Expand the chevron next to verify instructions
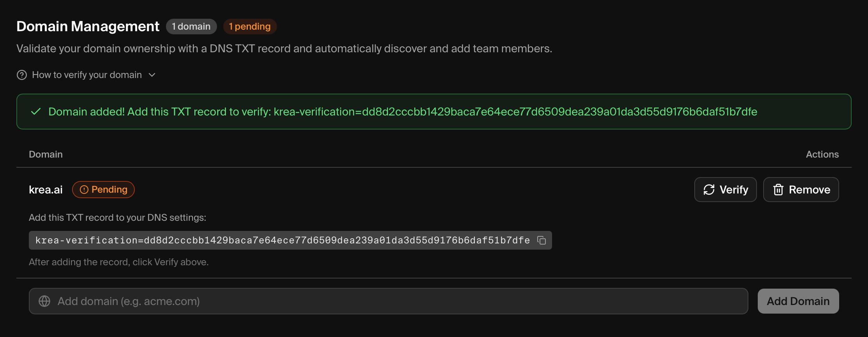The width and height of the screenshot is (868, 337). 152,75
